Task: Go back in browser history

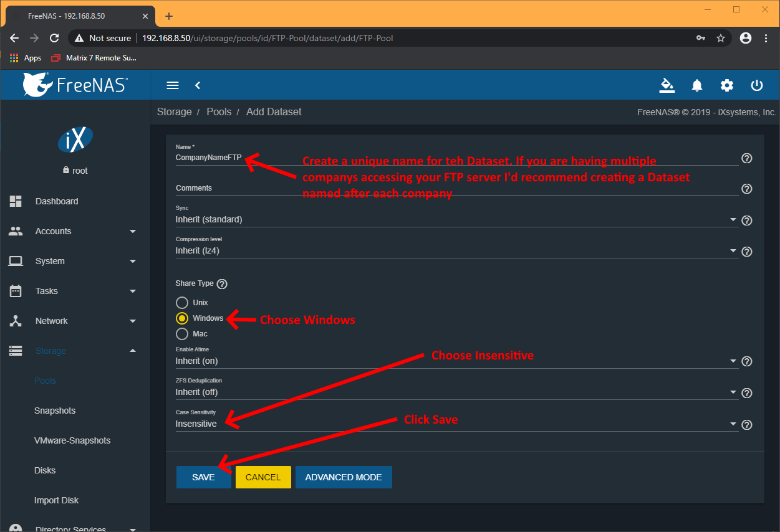Action: coord(14,38)
